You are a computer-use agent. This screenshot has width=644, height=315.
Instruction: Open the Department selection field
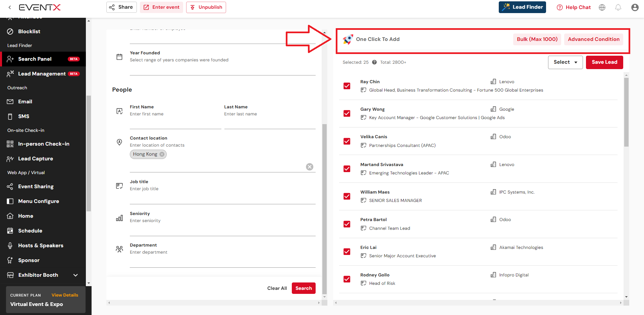point(223,262)
